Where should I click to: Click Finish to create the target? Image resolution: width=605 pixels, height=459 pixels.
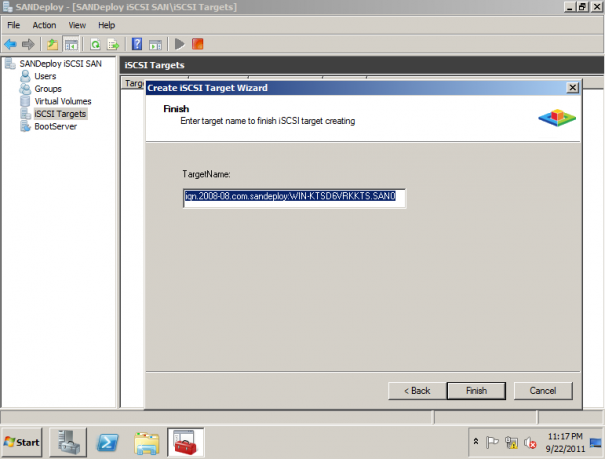(x=476, y=391)
